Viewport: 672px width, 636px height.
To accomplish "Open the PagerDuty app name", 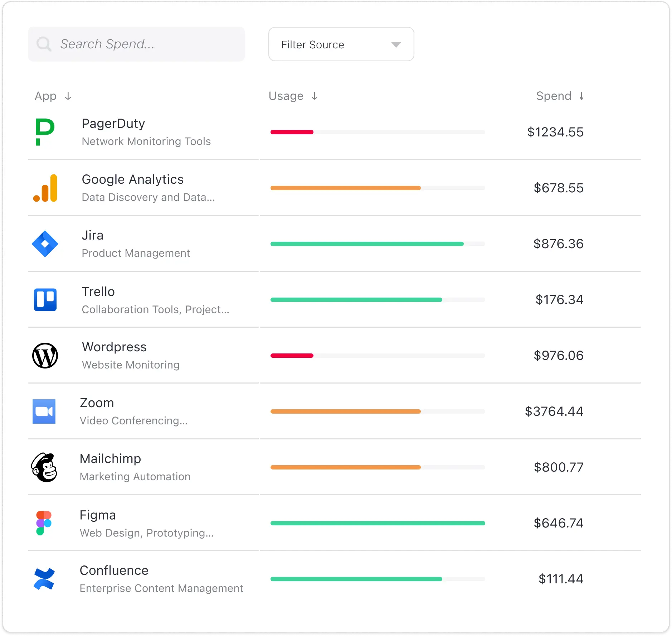I will coord(113,124).
